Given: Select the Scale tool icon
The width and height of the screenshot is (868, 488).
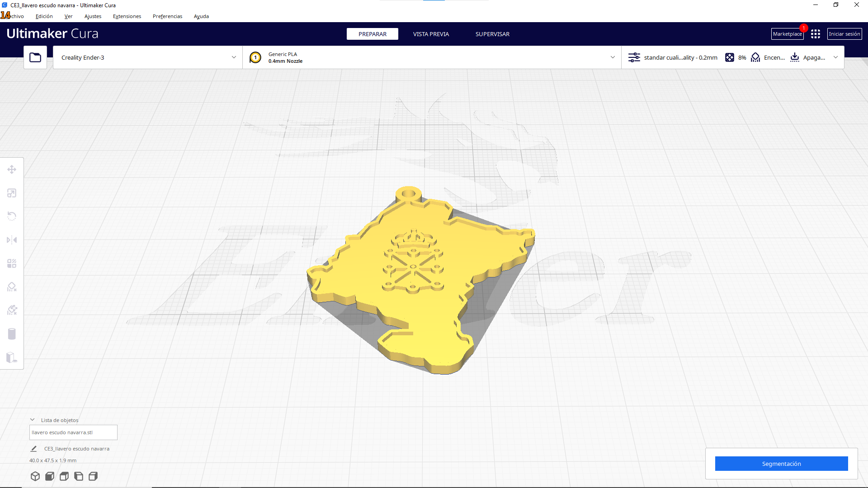Looking at the screenshot, I should pyautogui.click(x=12, y=193).
